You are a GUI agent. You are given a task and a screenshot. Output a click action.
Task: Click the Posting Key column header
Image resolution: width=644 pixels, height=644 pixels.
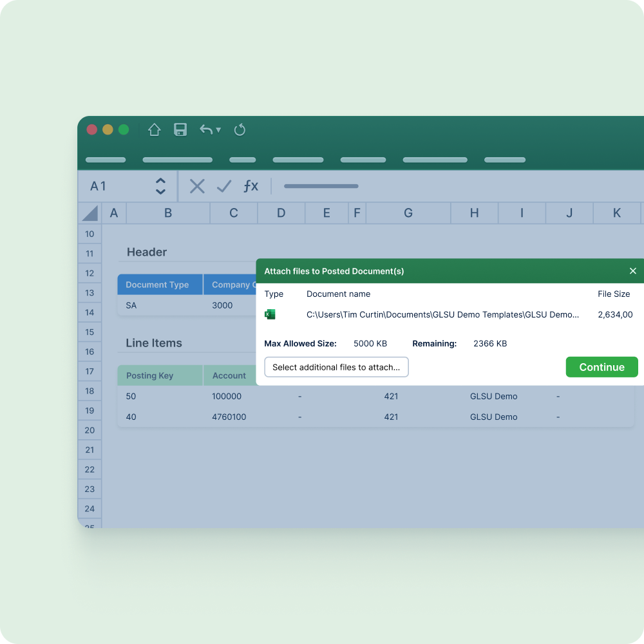tap(149, 375)
